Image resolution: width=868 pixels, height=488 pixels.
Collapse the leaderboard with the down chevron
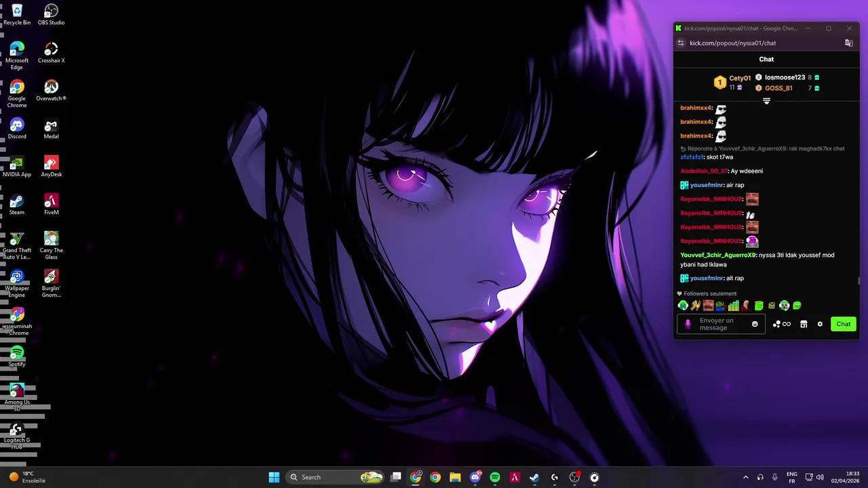tap(766, 101)
